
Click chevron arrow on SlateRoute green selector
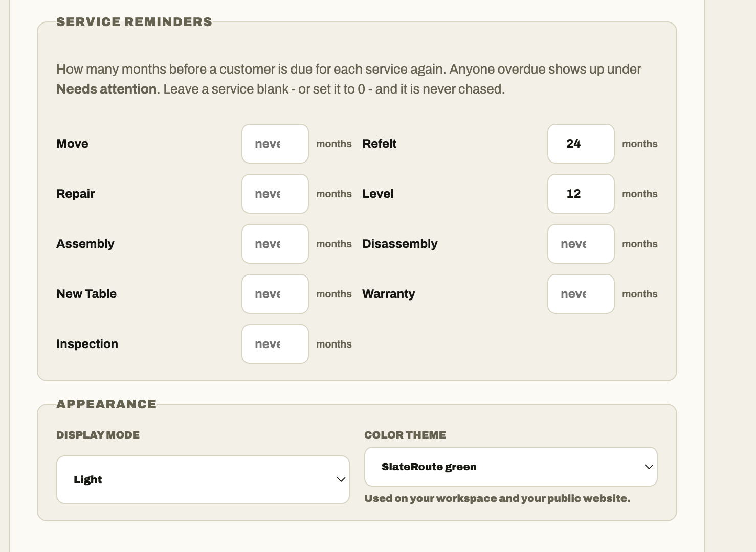649,467
